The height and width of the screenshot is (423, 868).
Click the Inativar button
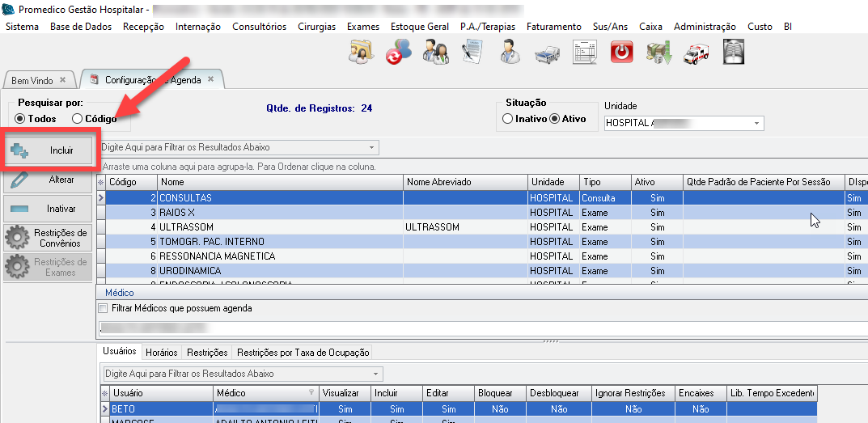(x=49, y=209)
